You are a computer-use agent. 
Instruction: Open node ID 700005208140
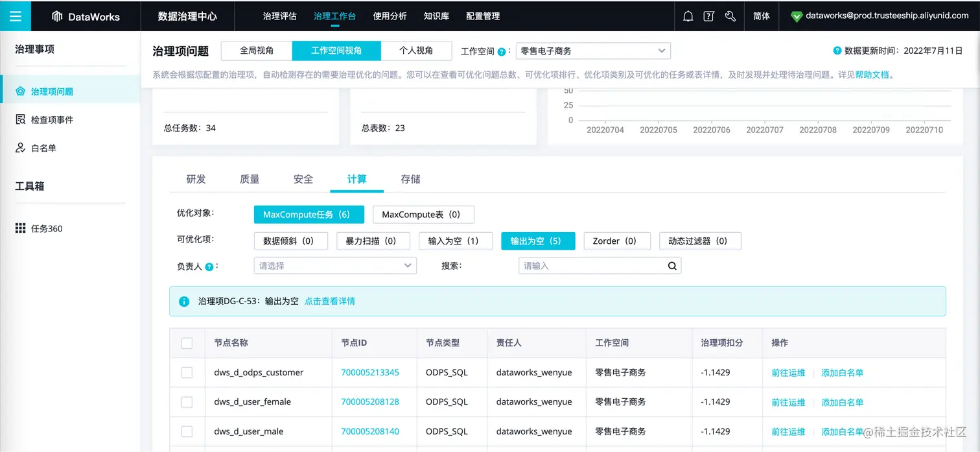coord(370,431)
